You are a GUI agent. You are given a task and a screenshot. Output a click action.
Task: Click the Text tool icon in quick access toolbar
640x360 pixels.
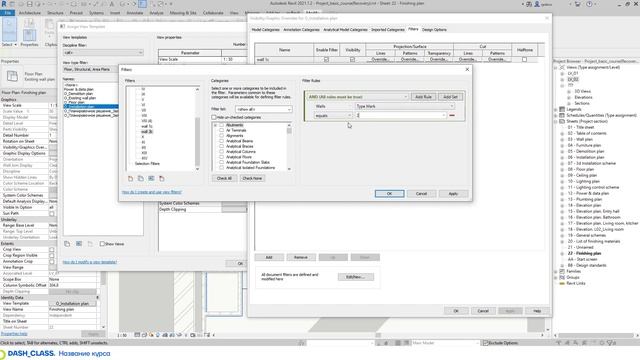[112, 4]
